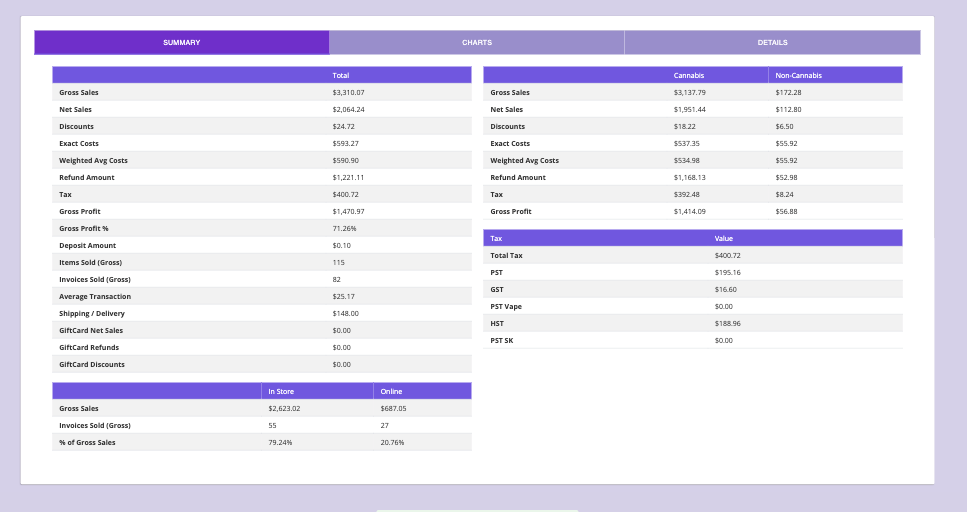
Task: Switch to the Charts tab
Action: (x=476, y=42)
